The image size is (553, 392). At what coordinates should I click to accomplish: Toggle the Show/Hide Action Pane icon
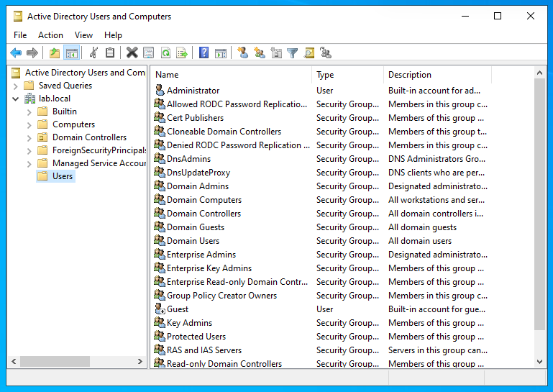pos(221,53)
